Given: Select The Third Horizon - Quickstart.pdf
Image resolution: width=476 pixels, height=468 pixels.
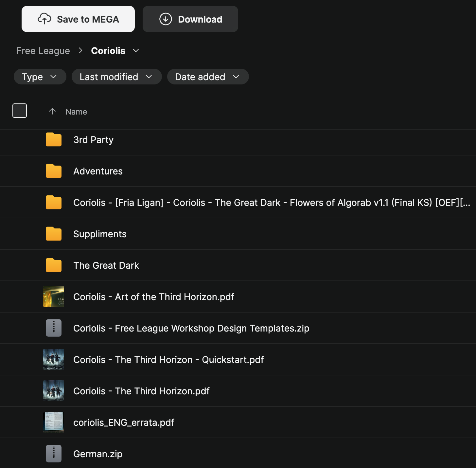Looking at the screenshot, I should coord(168,360).
